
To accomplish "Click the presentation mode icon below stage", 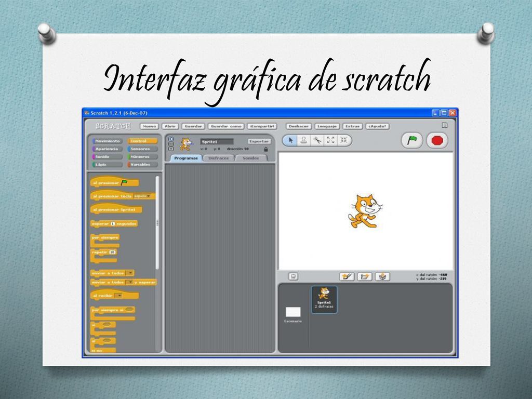I will [293, 277].
